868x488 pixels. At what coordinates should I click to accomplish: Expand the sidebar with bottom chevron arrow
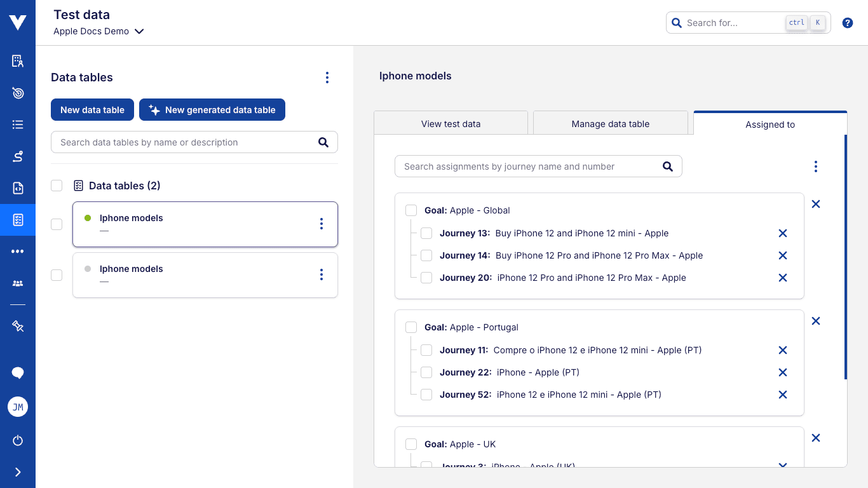18,472
